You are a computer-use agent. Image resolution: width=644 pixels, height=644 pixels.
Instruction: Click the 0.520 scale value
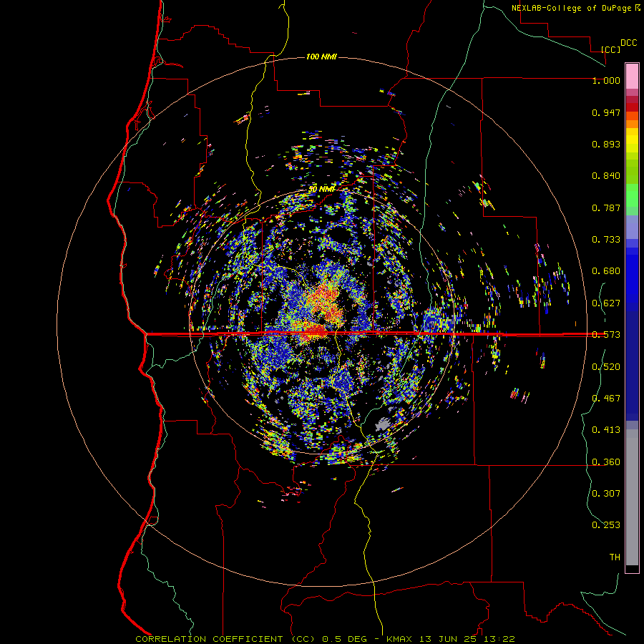tap(606, 367)
